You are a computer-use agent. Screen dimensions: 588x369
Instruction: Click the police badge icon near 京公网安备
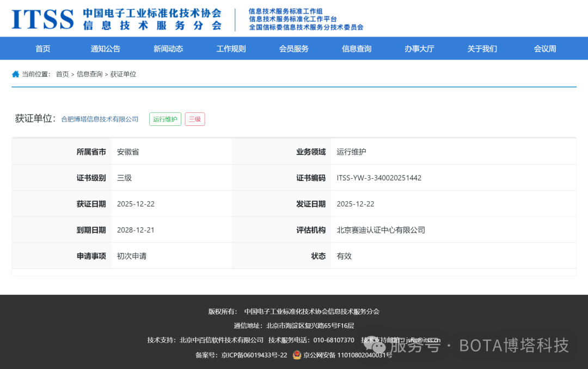pos(297,355)
